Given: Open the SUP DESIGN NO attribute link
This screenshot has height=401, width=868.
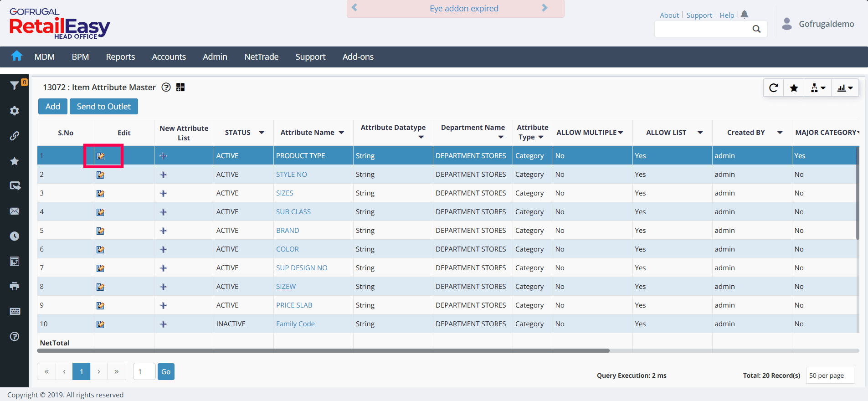Looking at the screenshot, I should click(x=302, y=268).
